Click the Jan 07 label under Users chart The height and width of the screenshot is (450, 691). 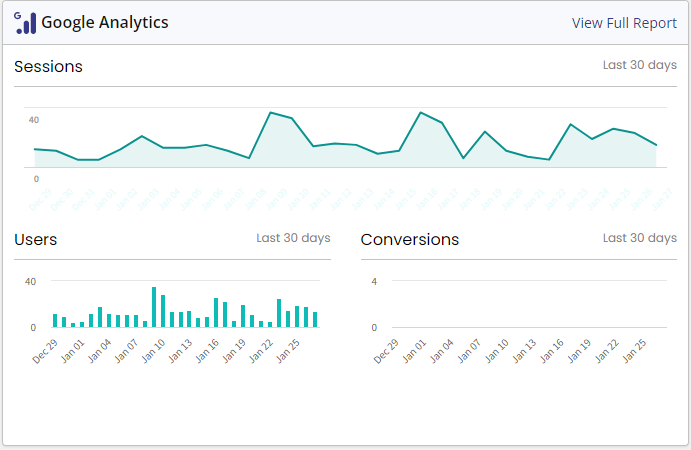[126, 351]
